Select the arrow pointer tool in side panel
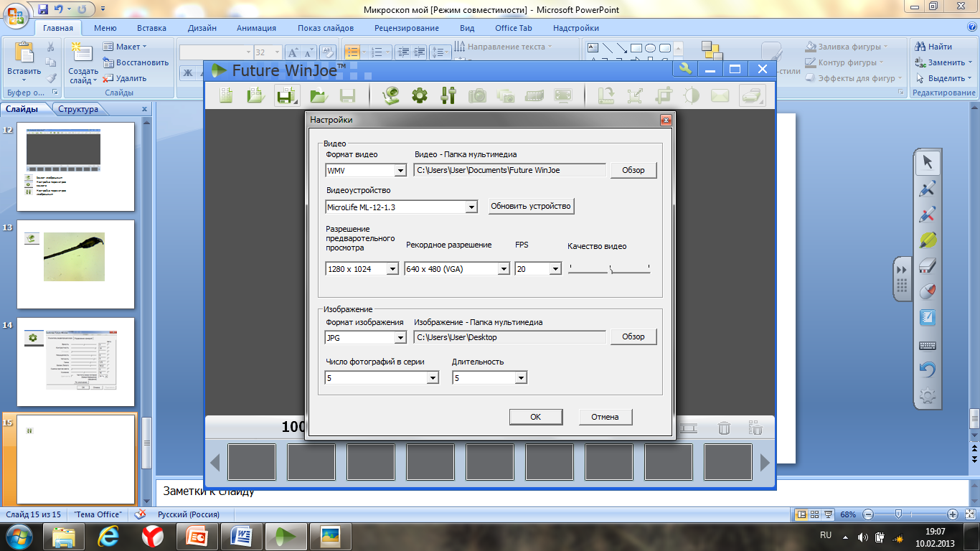Image resolution: width=980 pixels, height=551 pixels. coord(927,162)
